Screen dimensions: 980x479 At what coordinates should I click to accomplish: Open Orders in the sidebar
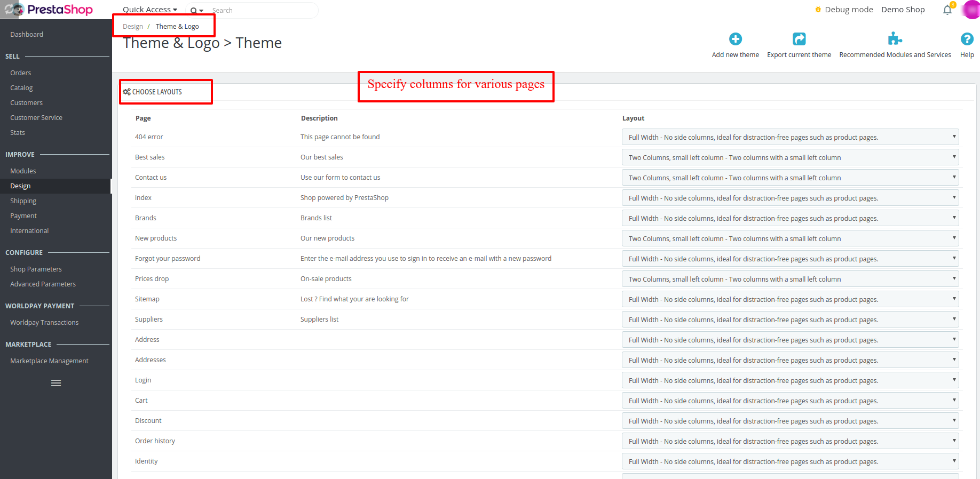21,73
